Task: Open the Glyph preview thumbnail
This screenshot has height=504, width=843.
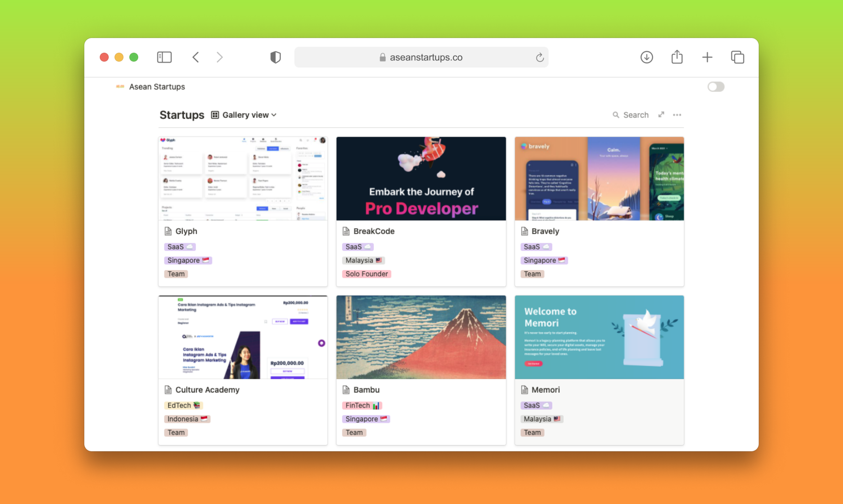Action: pyautogui.click(x=243, y=179)
